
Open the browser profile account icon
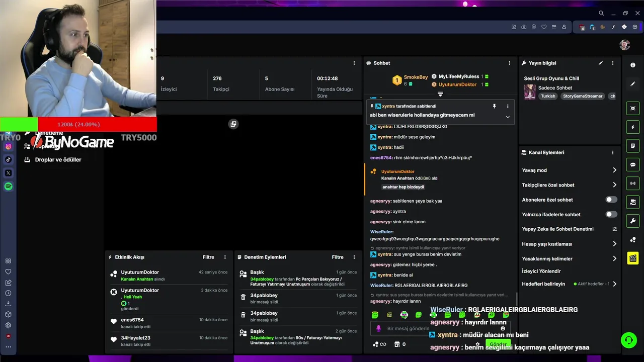click(x=564, y=27)
